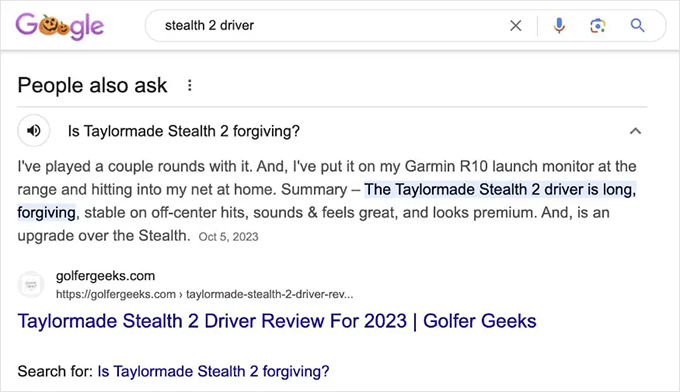This screenshot has height=392, width=680.
Task: Click the Oct 5, 2023 date
Action: coord(229,237)
